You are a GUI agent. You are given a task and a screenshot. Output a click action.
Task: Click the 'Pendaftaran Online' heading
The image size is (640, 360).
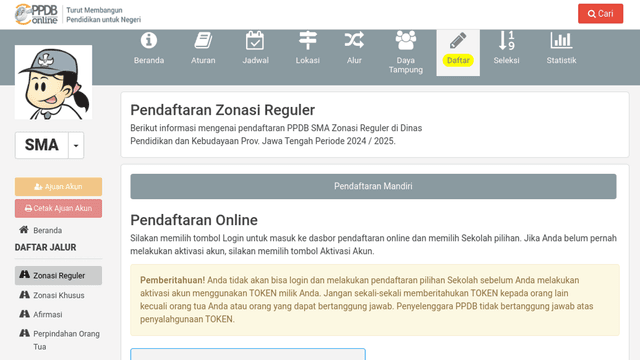194,220
